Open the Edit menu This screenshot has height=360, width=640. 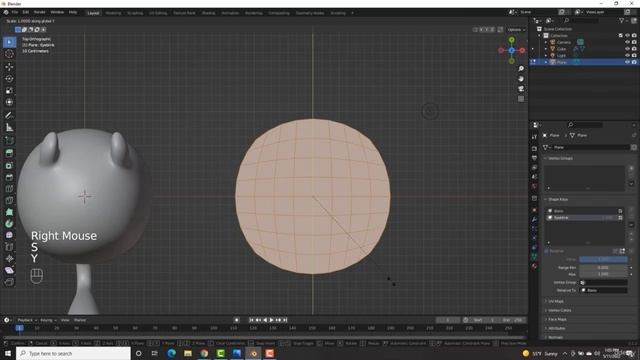[x=26, y=12]
